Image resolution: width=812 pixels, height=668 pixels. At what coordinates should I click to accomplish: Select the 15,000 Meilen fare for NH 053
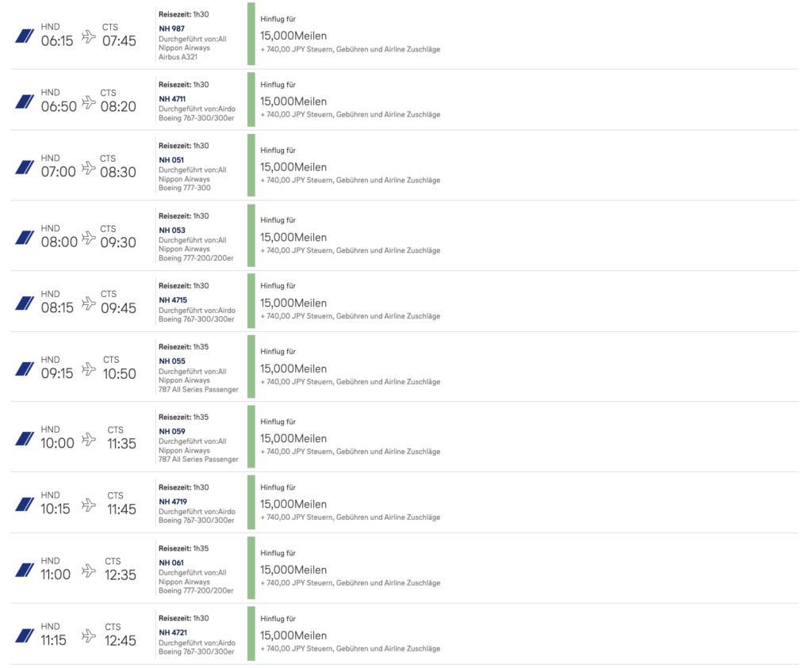(x=293, y=237)
